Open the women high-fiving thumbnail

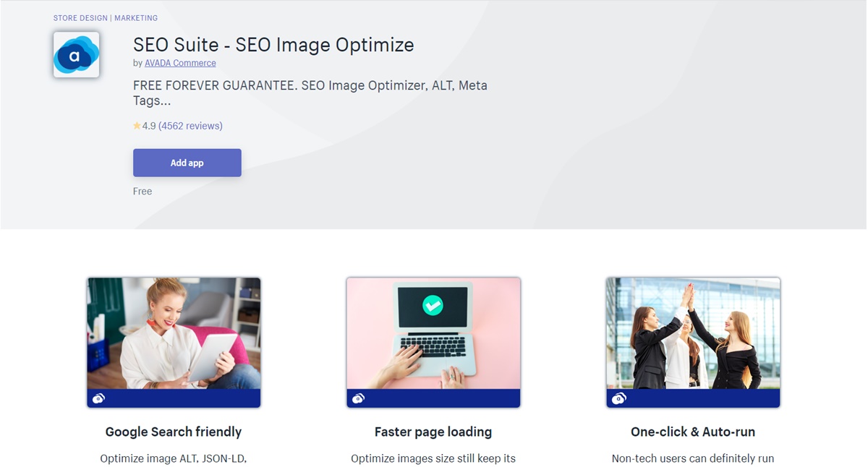(x=693, y=343)
